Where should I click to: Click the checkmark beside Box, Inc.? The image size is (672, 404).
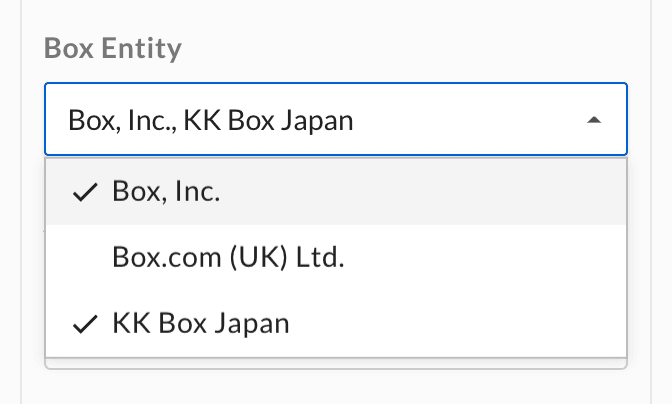(85, 192)
